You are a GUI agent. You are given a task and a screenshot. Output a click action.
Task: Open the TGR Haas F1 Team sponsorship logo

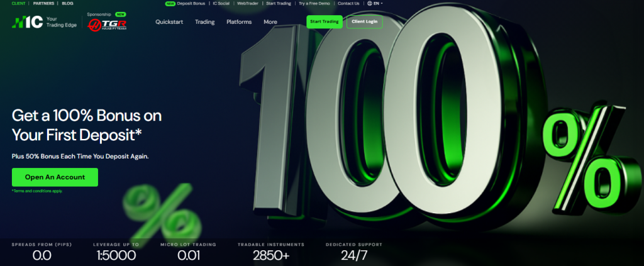[x=108, y=25]
